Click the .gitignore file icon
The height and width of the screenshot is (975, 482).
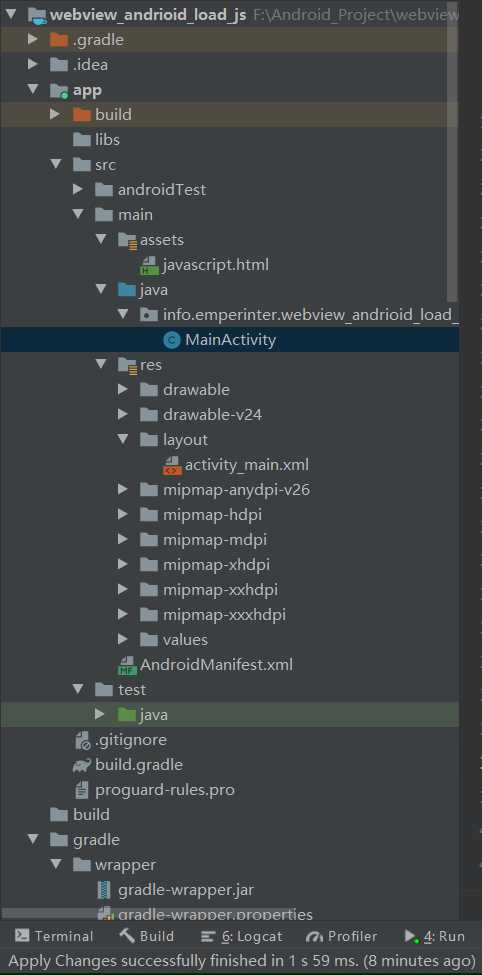pyautogui.click(x=82, y=740)
